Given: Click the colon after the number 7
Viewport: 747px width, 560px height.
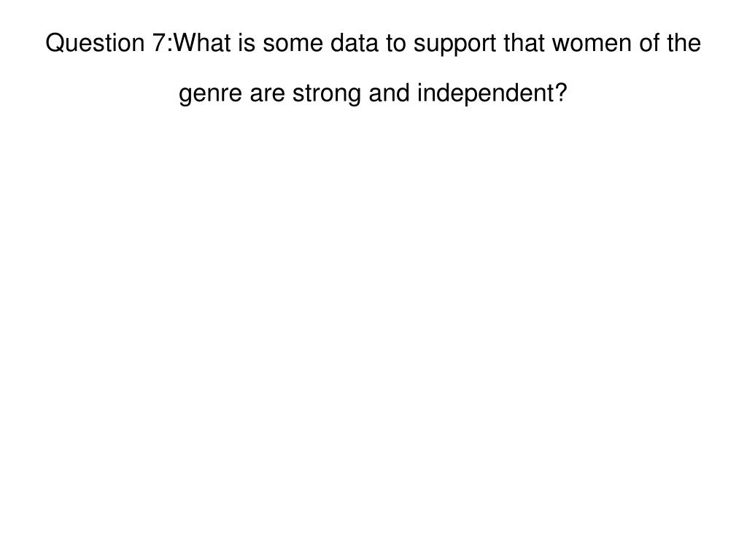Looking at the screenshot, I should click(169, 46).
